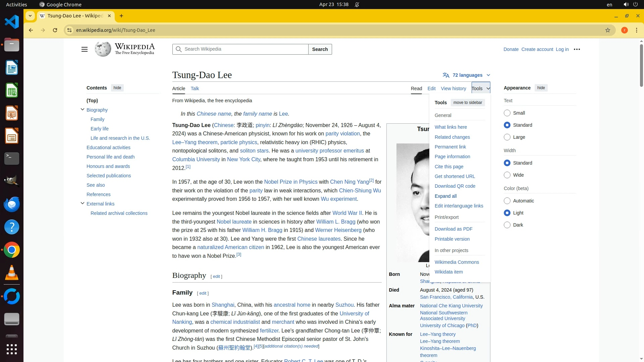The height and width of the screenshot is (362, 644).
Task: Open Chrome's three-dot options menu
Action: pyautogui.click(x=636, y=30)
